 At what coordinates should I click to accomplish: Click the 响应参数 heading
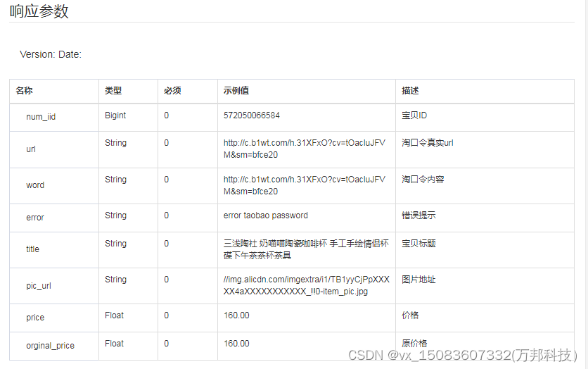[x=39, y=11]
